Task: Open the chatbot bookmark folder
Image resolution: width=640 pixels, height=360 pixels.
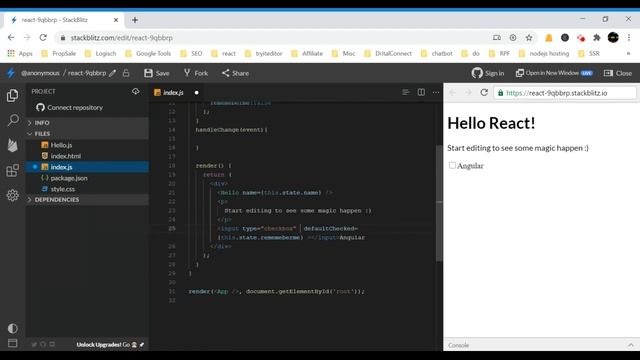Action: [436, 53]
